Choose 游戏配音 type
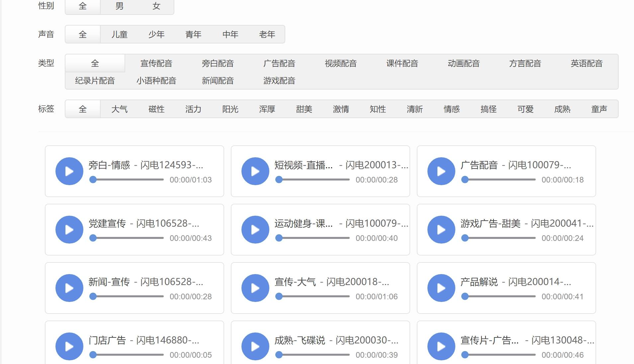The width and height of the screenshot is (634, 364). 279,80
